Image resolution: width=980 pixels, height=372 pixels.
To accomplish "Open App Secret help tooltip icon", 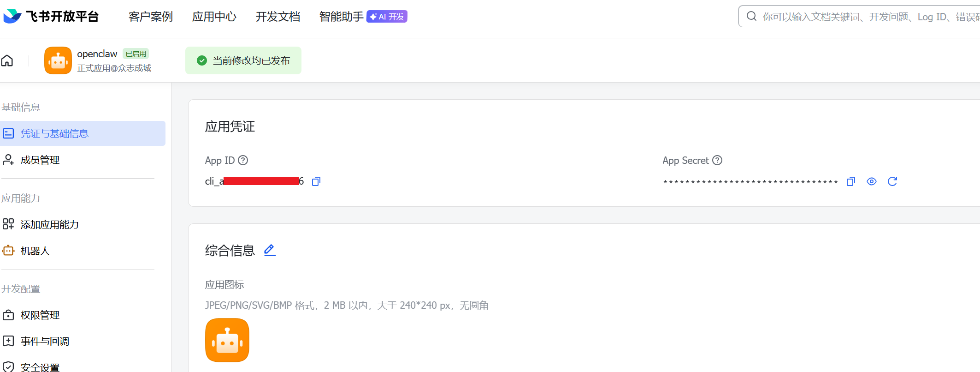I will tap(717, 160).
